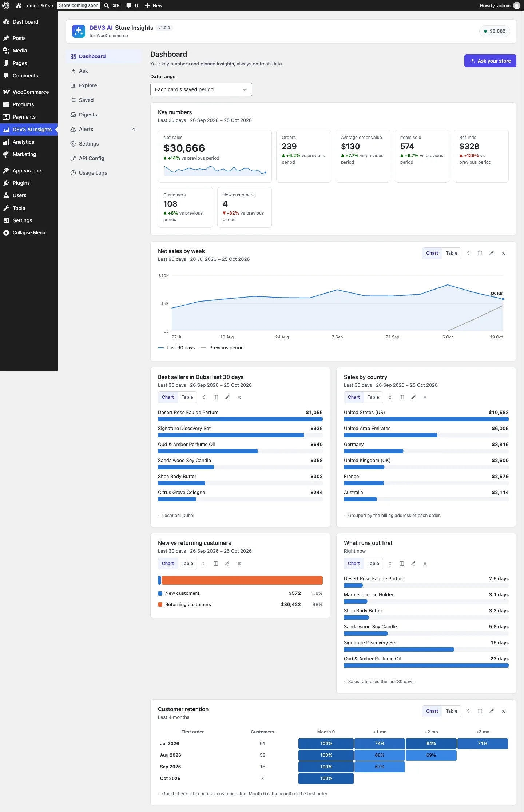
Task: Click the Store coming soon badge
Action: (x=79, y=5)
